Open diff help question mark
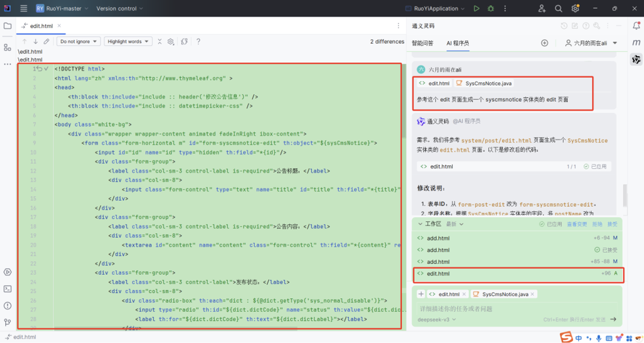644x343 pixels. point(198,41)
